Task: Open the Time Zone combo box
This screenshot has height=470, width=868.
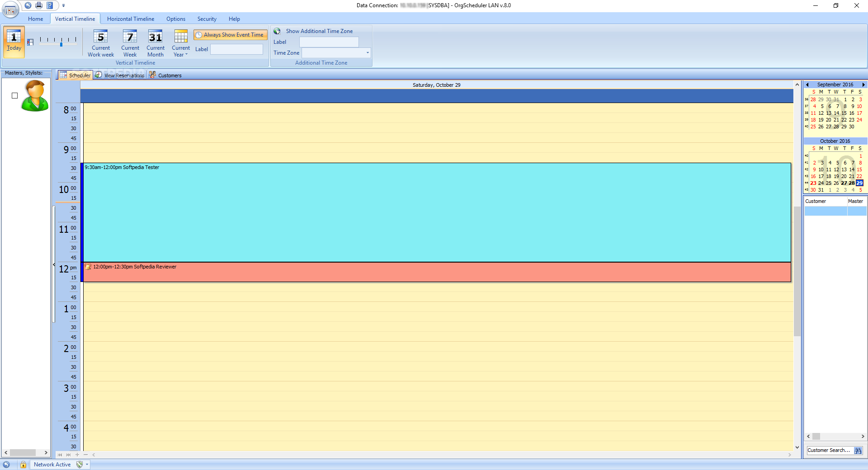Action: (336, 53)
